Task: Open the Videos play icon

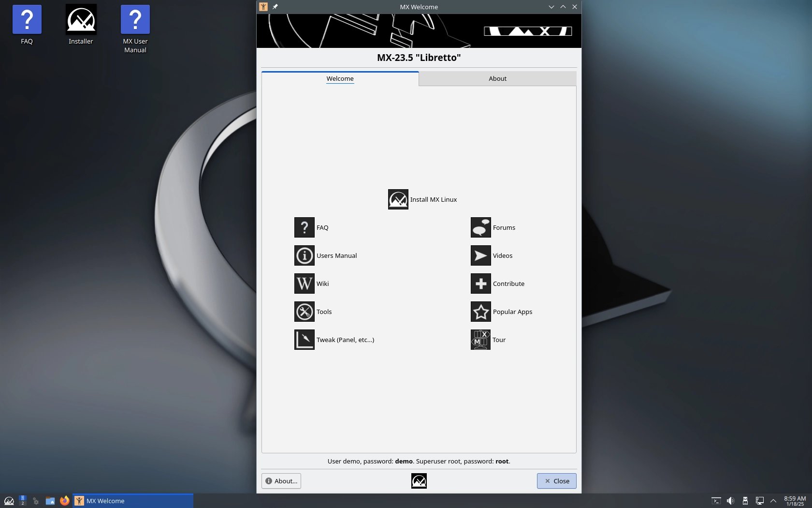Action: 480,255
